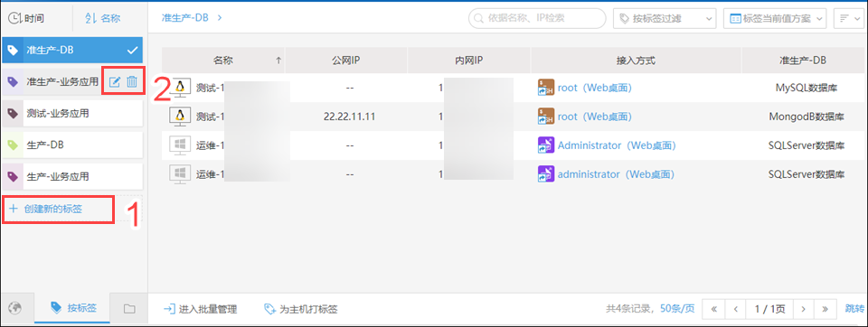This screenshot has width=868, height=327.
Task: Click Windows monitor icon of first 运维 host
Action: [x=179, y=145]
